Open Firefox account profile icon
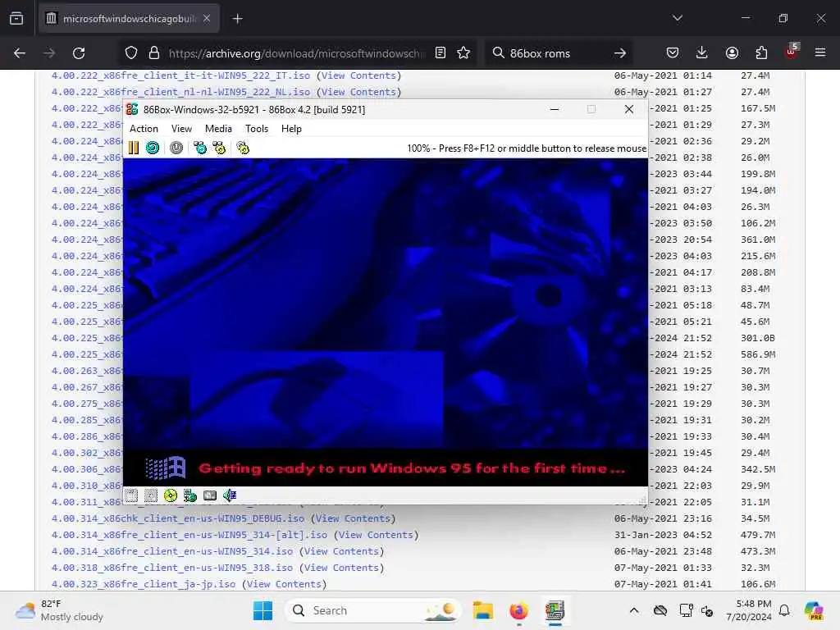The width and height of the screenshot is (840, 630). [x=732, y=53]
